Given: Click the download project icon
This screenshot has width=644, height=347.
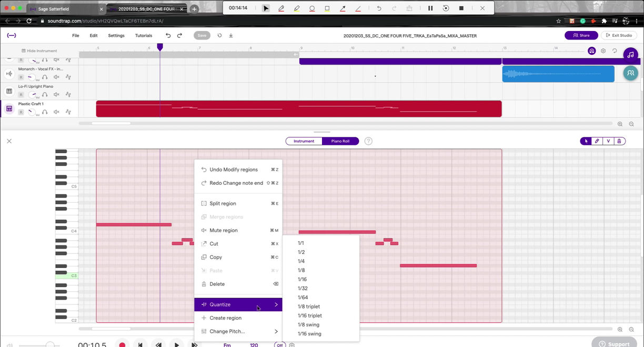Looking at the screenshot, I should 231,35.
